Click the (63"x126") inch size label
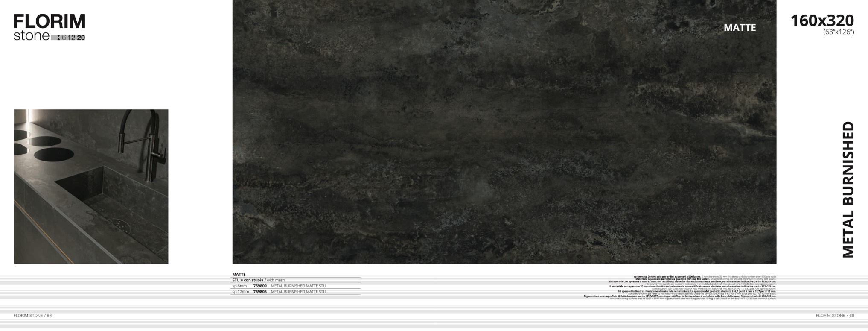The width and height of the screenshot is (868, 331). coord(838,32)
